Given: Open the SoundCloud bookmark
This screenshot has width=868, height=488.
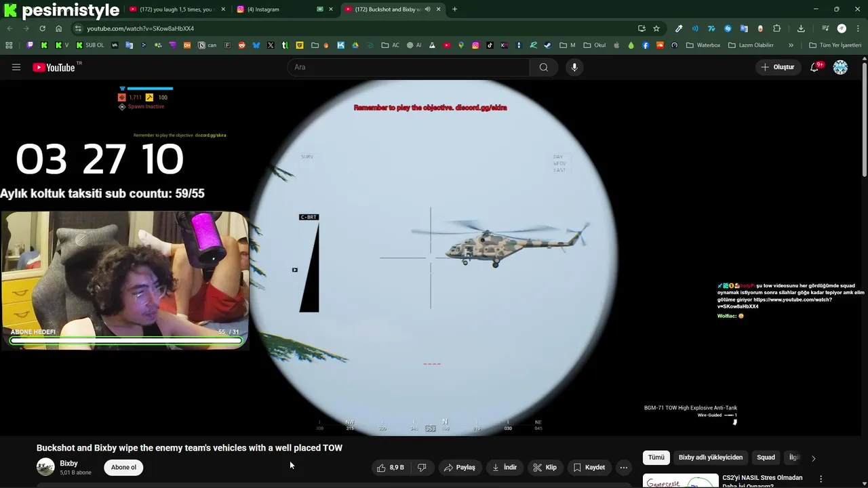Looking at the screenshot, I should click(x=659, y=45).
